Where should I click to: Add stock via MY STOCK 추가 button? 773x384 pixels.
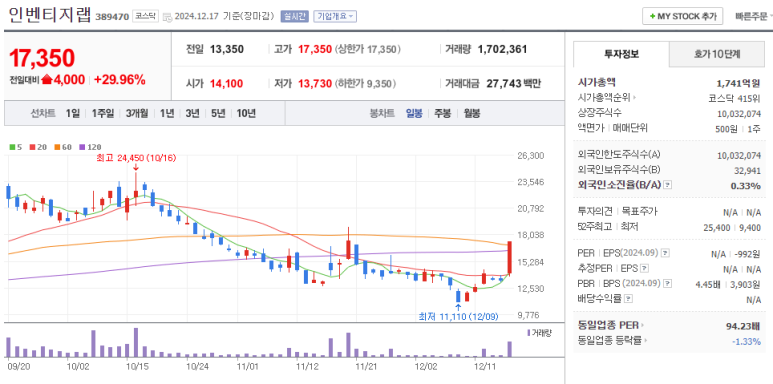pos(682,16)
